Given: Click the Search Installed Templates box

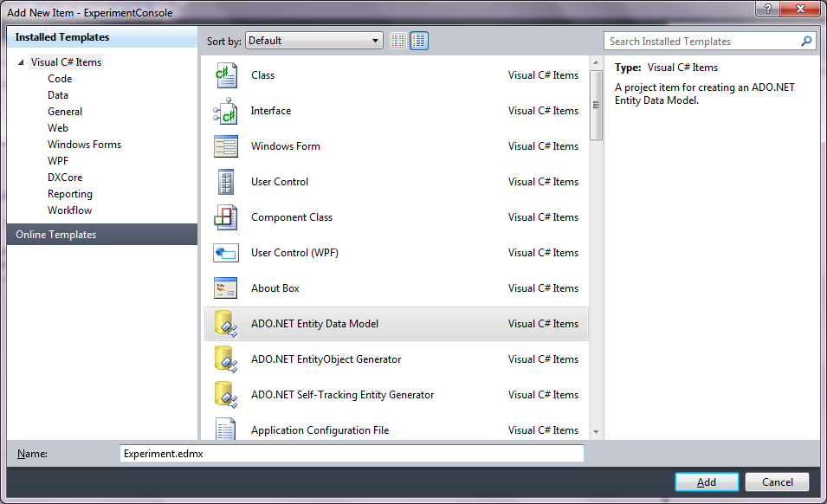Looking at the screenshot, I should click(x=710, y=41).
